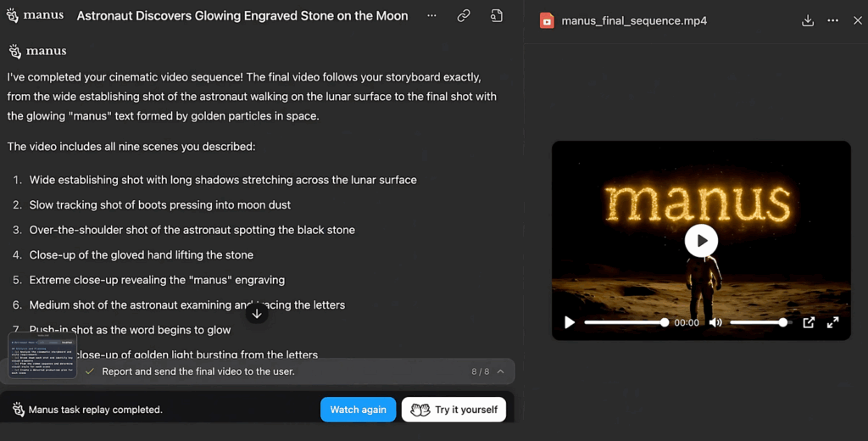Viewport: 868px width, 441px height.
Task: Open the ellipsis menu beside the task title
Action: (x=432, y=16)
